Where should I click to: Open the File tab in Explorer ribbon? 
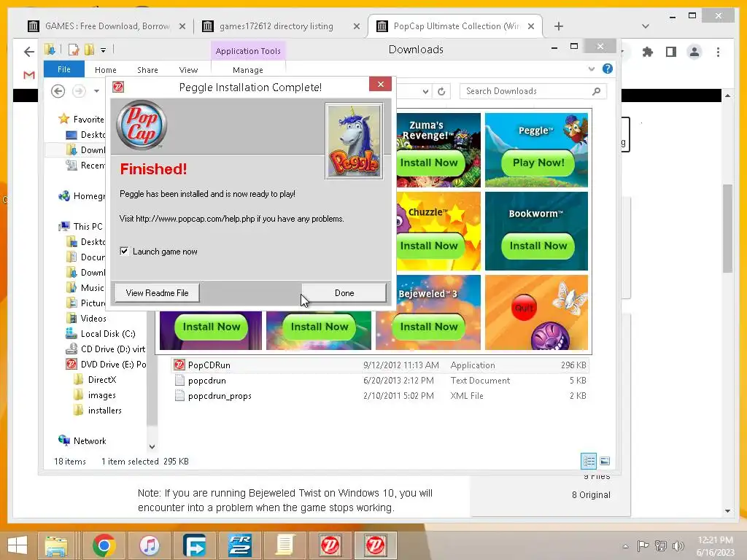64,69
